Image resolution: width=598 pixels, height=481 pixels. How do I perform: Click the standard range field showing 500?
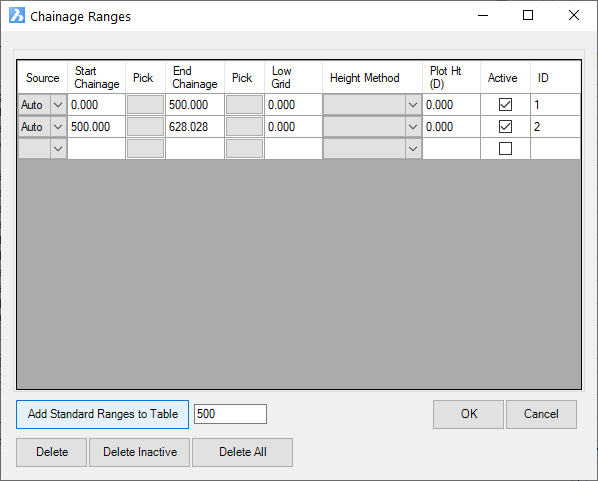click(230, 414)
